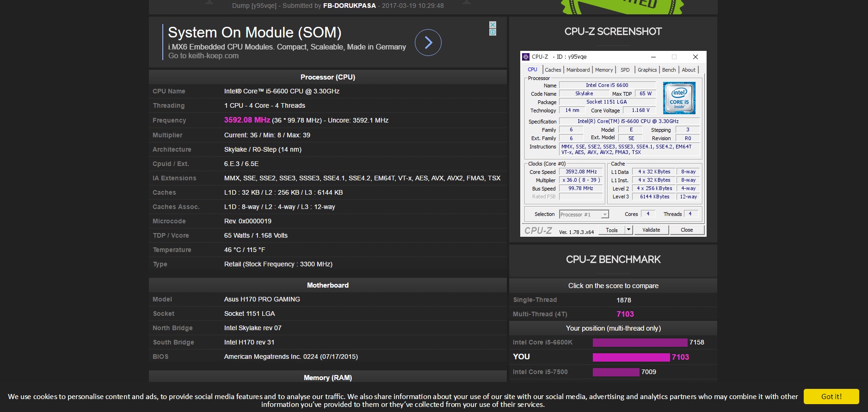This screenshot has width=868, height=412.
Task: Click the Microcode Rev. 0x0000019 value
Action: 248,221
